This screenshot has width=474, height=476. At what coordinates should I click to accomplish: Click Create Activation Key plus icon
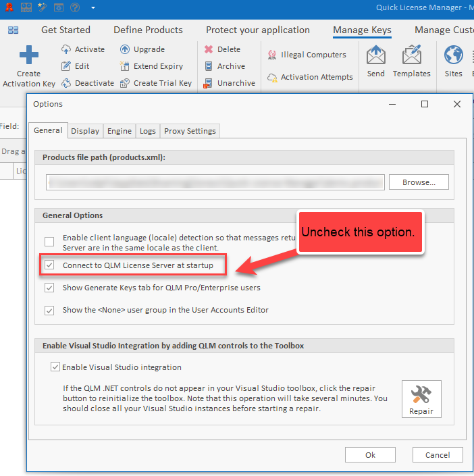click(x=29, y=55)
